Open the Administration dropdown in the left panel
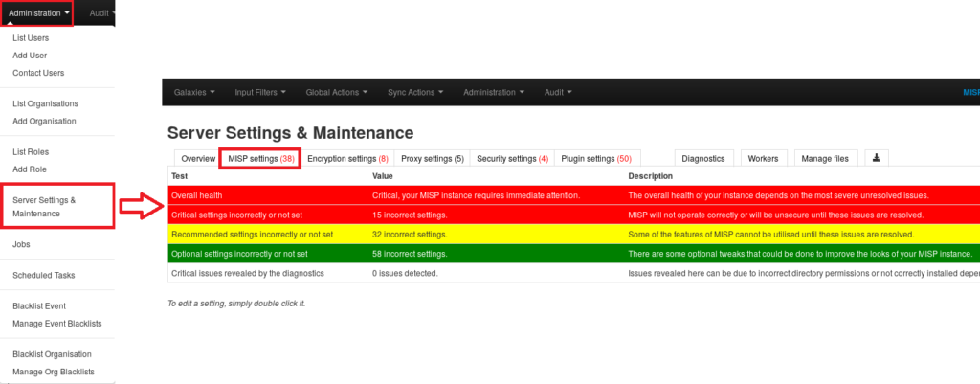Viewport: 980px width, 384px height. (x=38, y=13)
